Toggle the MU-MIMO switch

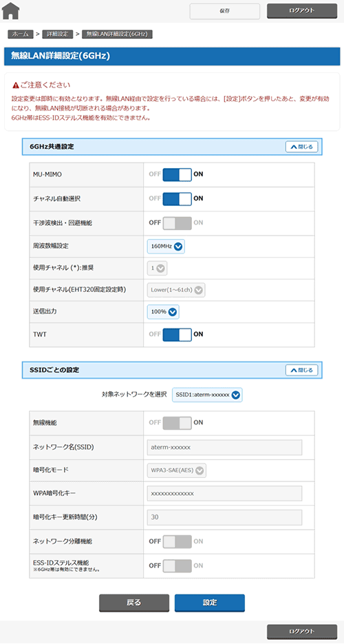pyautogui.click(x=177, y=174)
